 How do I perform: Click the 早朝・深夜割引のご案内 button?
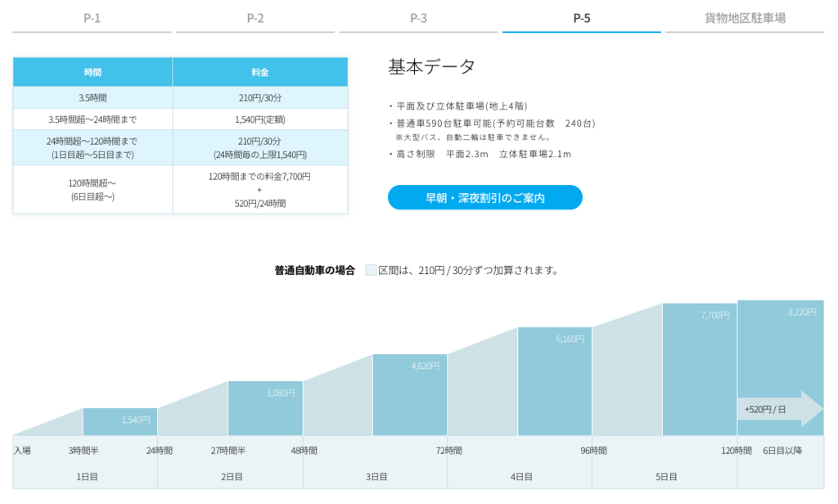pos(484,197)
